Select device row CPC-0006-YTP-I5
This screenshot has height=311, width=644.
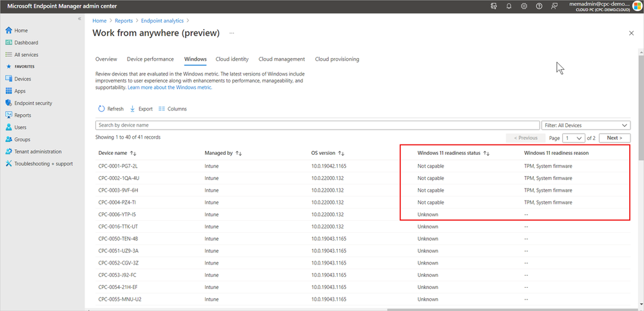[363, 214]
